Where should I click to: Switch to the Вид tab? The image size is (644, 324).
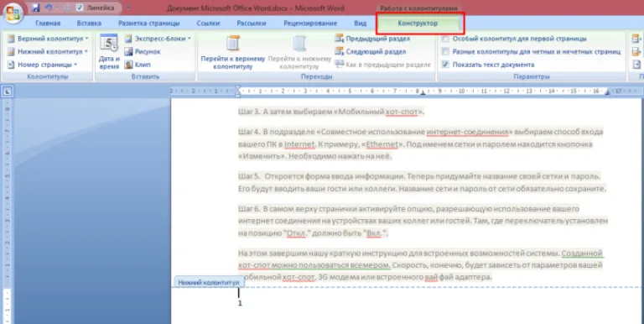tap(360, 24)
